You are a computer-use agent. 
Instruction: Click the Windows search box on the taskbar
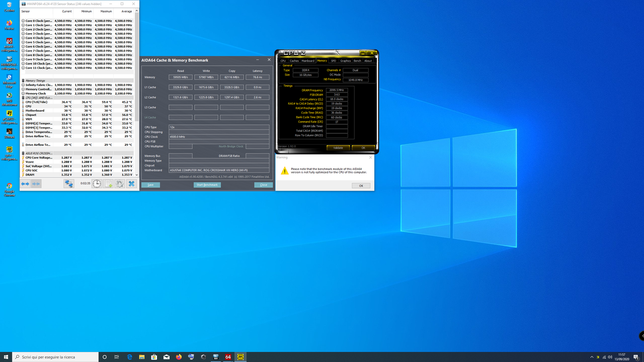click(55, 357)
